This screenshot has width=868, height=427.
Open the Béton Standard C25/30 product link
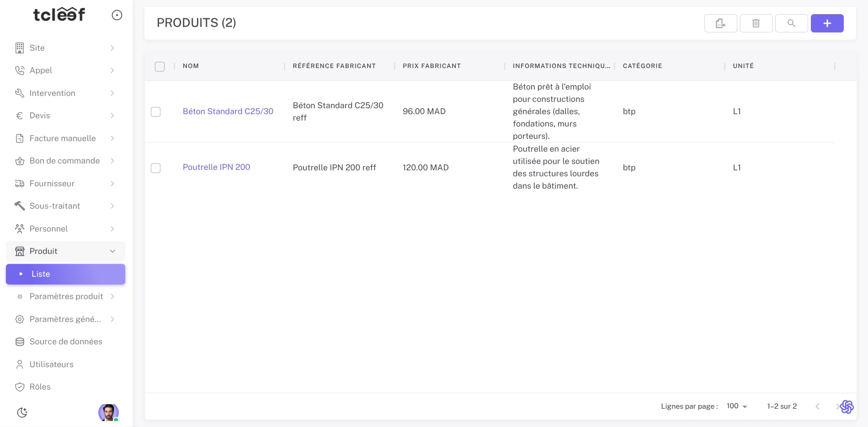[x=228, y=111]
